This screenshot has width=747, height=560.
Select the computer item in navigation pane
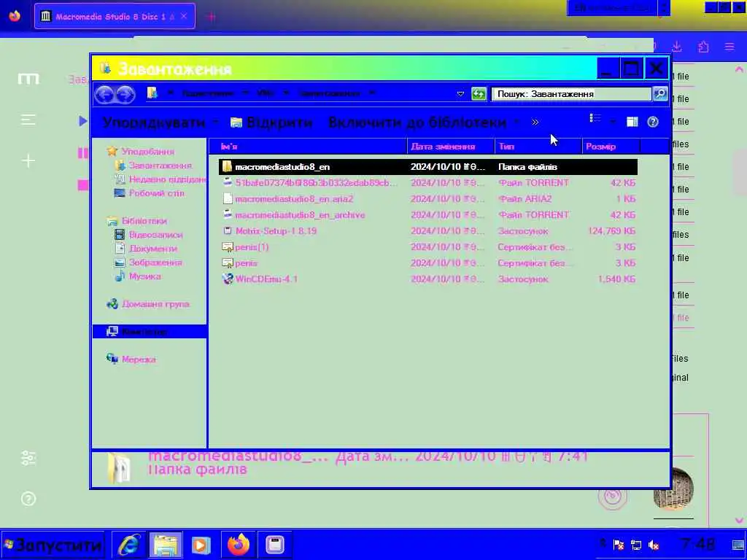(x=150, y=332)
